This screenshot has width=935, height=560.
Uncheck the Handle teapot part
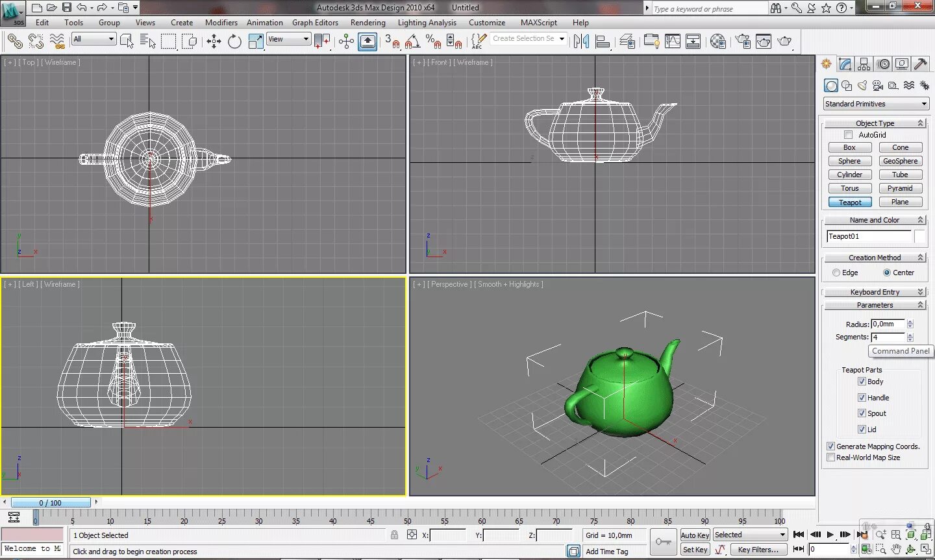[862, 398]
